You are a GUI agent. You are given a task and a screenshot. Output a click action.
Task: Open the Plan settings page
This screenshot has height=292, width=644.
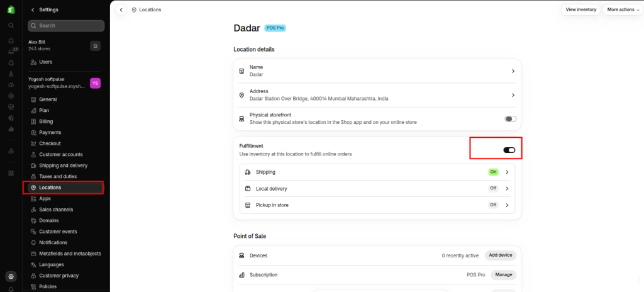[65, 111]
